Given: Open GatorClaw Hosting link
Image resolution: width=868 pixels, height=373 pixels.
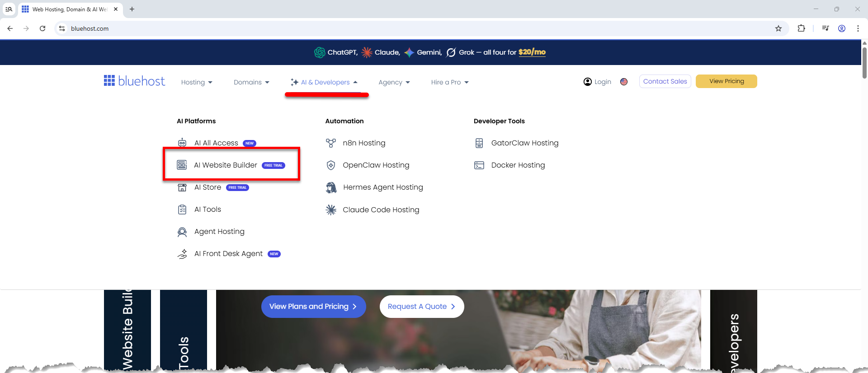Looking at the screenshot, I should coord(517,143).
